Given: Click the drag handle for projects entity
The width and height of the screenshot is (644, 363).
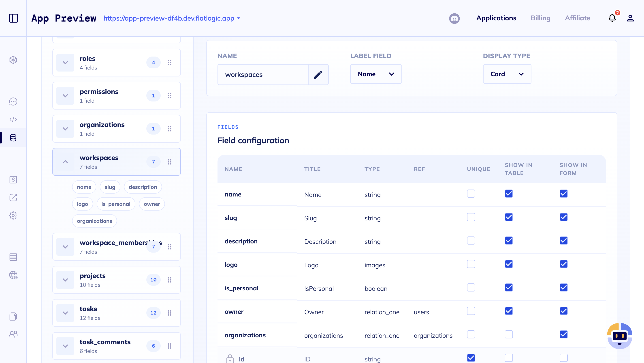Looking at the screenshot, I should (x=169, y=280).
